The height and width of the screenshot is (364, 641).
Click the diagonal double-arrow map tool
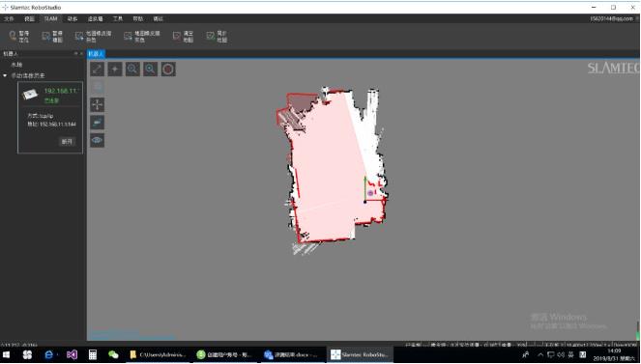[x=98, y=69]
